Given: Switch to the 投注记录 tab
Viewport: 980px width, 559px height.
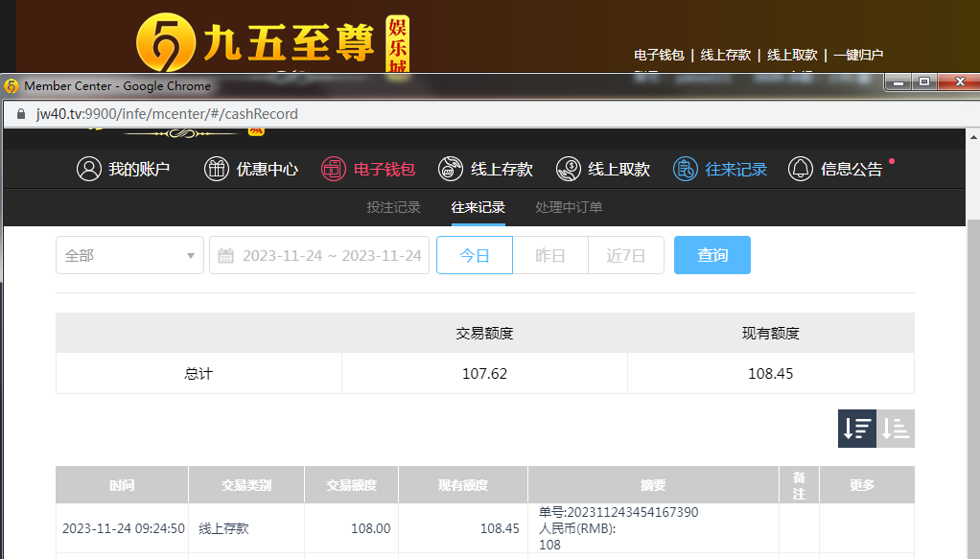Looking at the screenshot, I should [x=393, y=207].
